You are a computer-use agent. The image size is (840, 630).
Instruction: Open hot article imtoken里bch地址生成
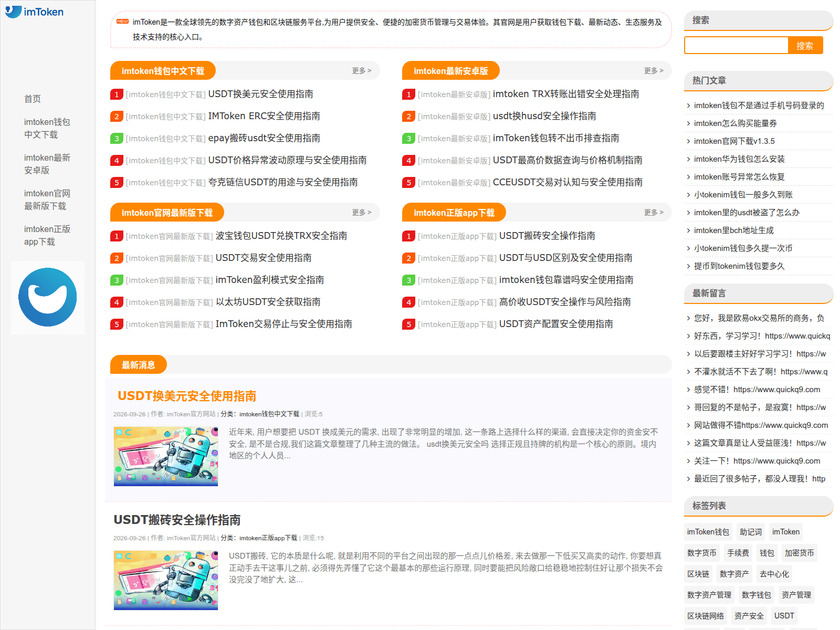[733, 230]
